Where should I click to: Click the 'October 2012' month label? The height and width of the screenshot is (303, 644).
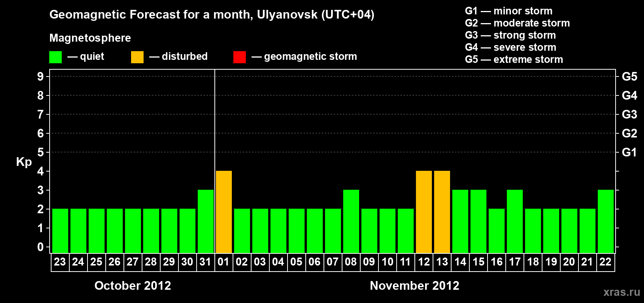pos(133,286)
